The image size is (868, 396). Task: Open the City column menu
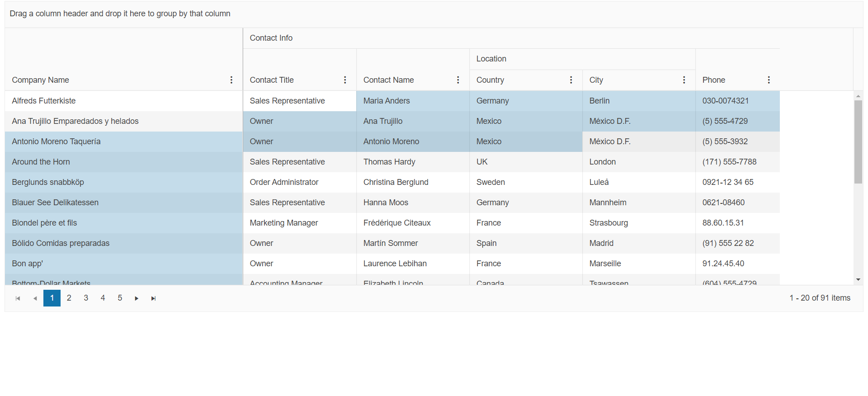click(684, 80)
